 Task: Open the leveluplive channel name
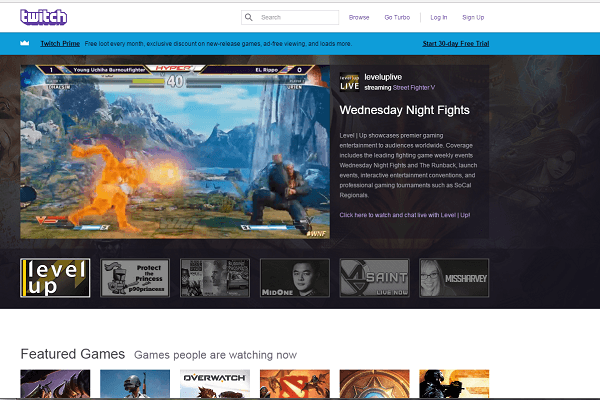point(383,77)
